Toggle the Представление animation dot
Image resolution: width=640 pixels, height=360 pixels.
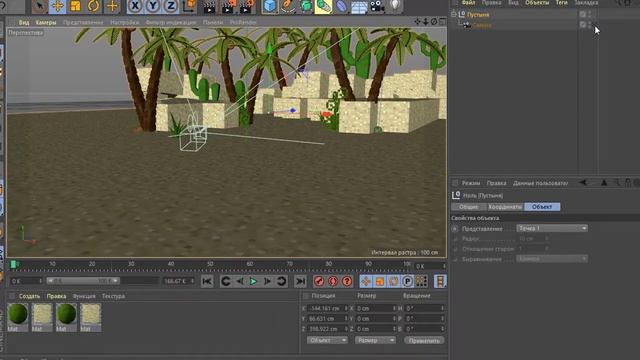tap(455, 229)
